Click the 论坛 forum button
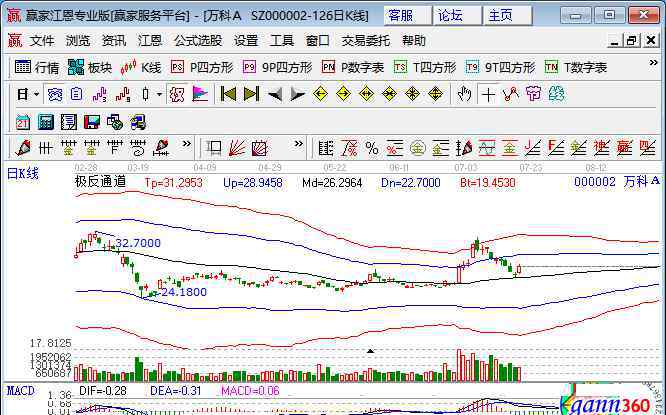 458,16
